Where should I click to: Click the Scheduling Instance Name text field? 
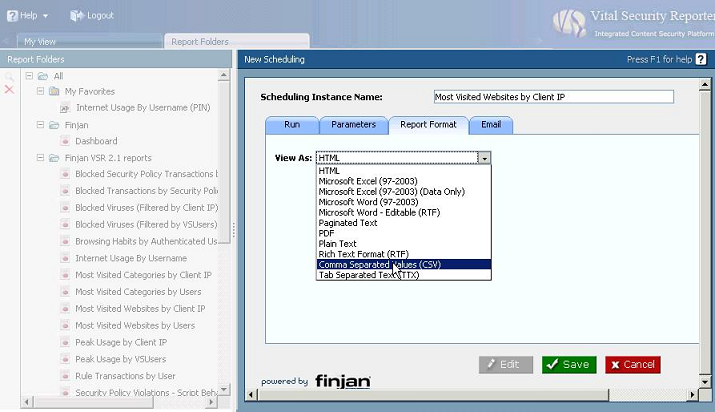pos(553,97)
